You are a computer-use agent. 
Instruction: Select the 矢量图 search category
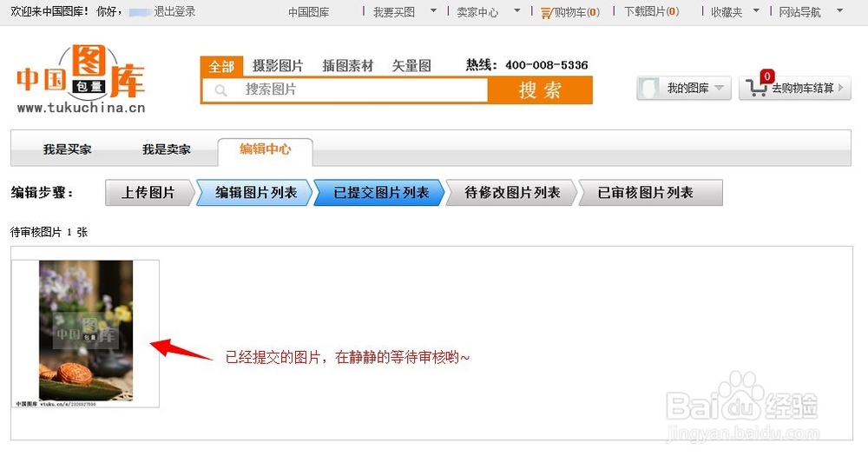click(411, 66)
